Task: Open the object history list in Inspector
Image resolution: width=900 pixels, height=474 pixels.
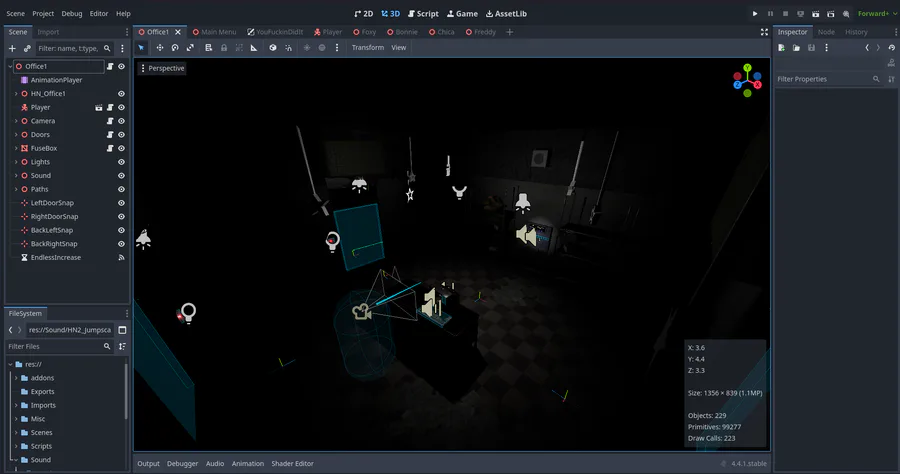Action: pyautogui.click(x=891, y=48)
